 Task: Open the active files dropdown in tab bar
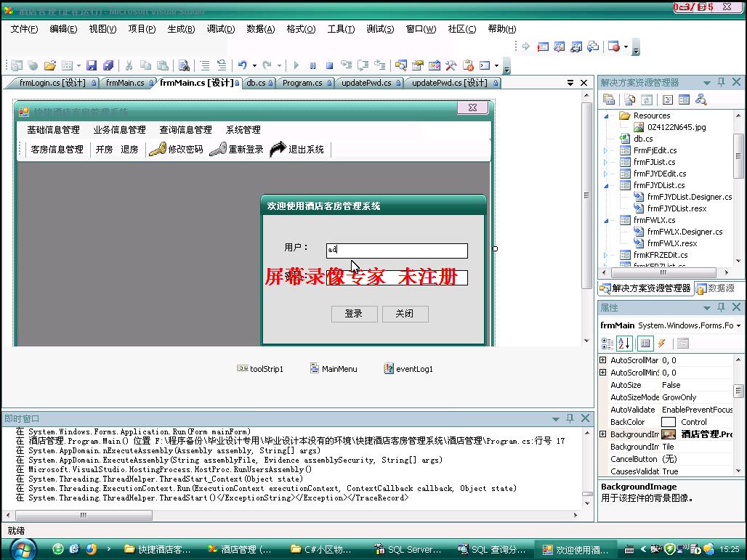pos(570,83)
